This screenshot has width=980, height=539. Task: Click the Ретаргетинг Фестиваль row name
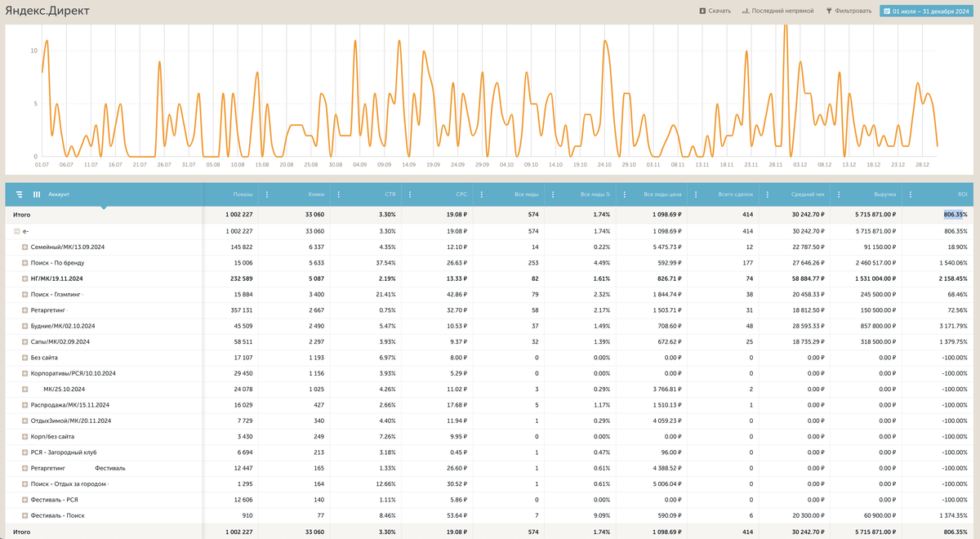(78, 468)
